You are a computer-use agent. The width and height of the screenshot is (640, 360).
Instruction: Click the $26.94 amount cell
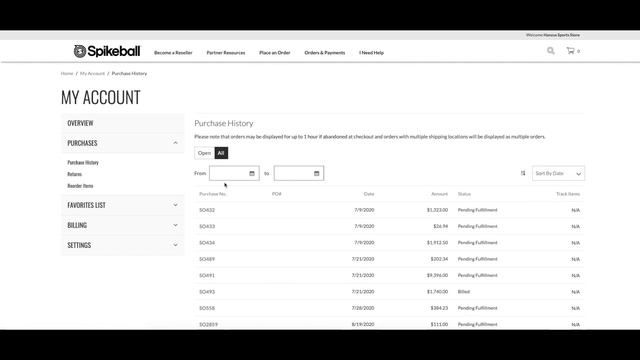441,227
